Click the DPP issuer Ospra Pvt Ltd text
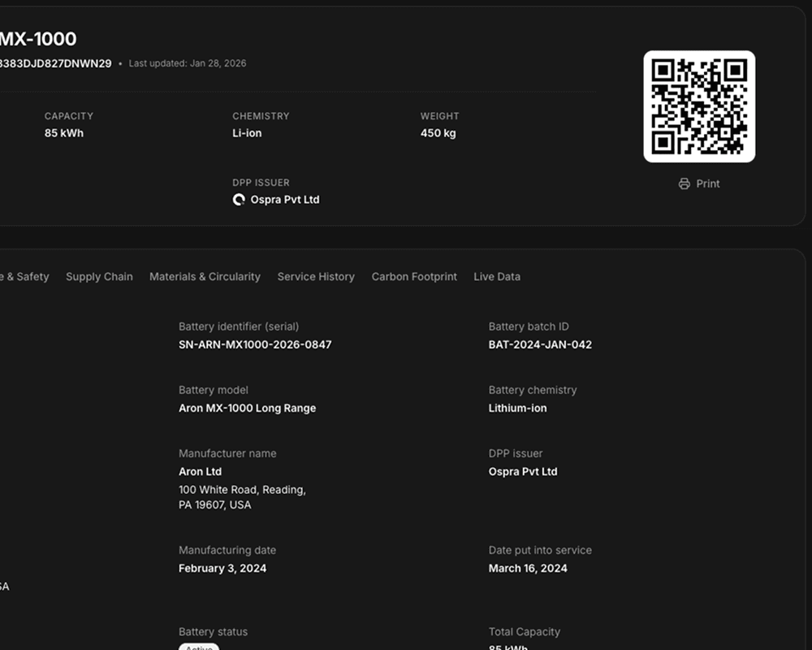Screen dimensions: 812x650 coord(523,471)
